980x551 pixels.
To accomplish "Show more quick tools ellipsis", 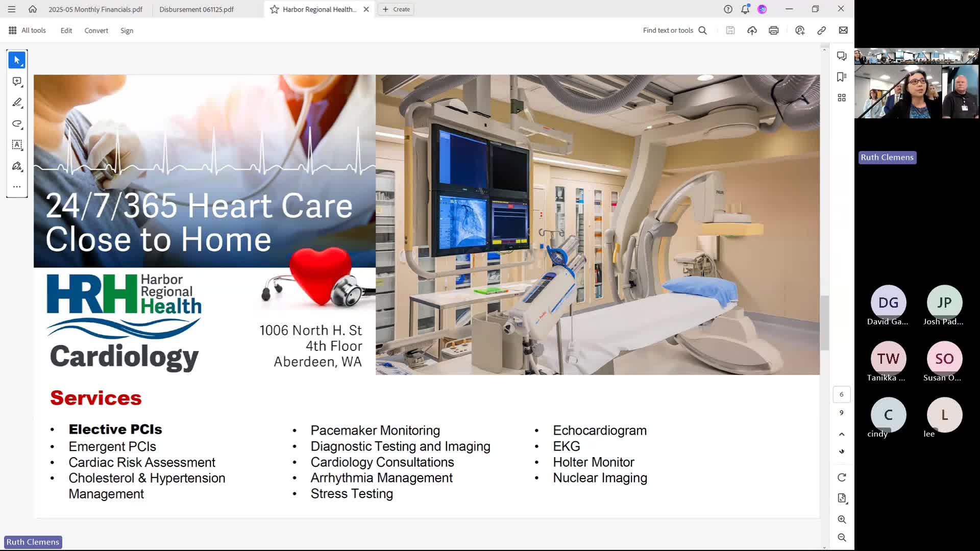I will pyautogui.click(x=17, y=187).
